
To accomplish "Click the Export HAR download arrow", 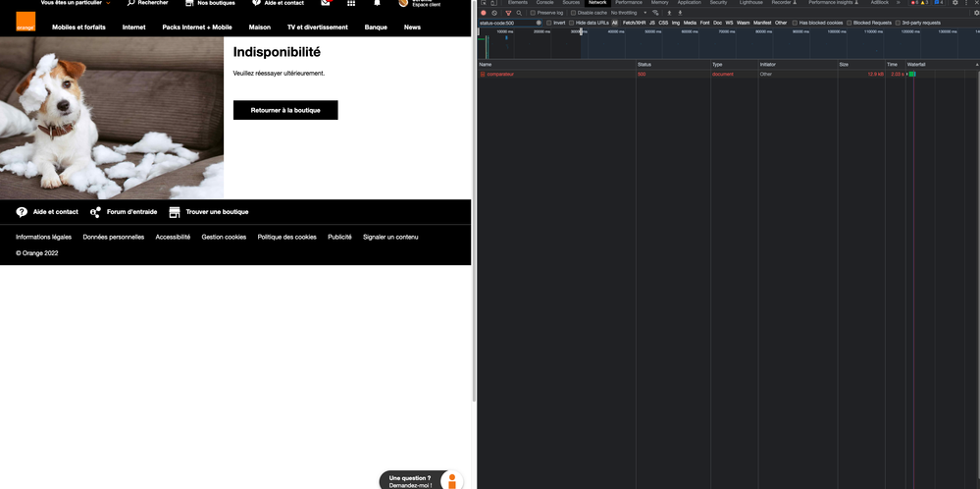I will [680, 13].
